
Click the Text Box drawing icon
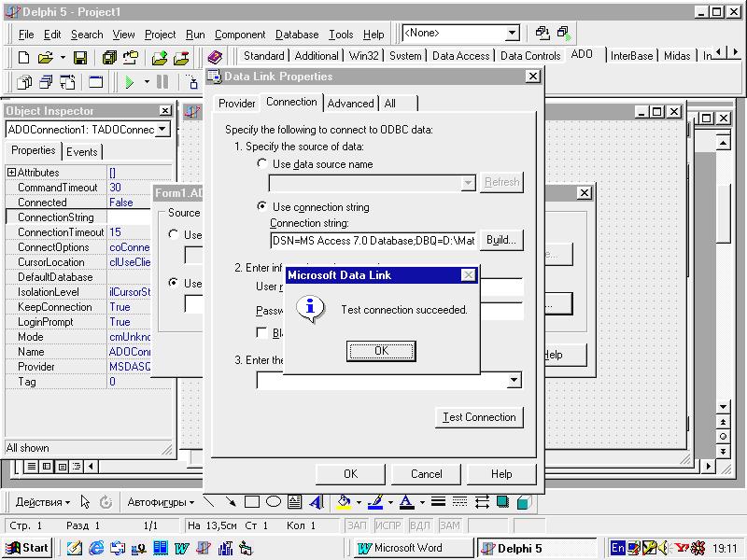[294, 501]
